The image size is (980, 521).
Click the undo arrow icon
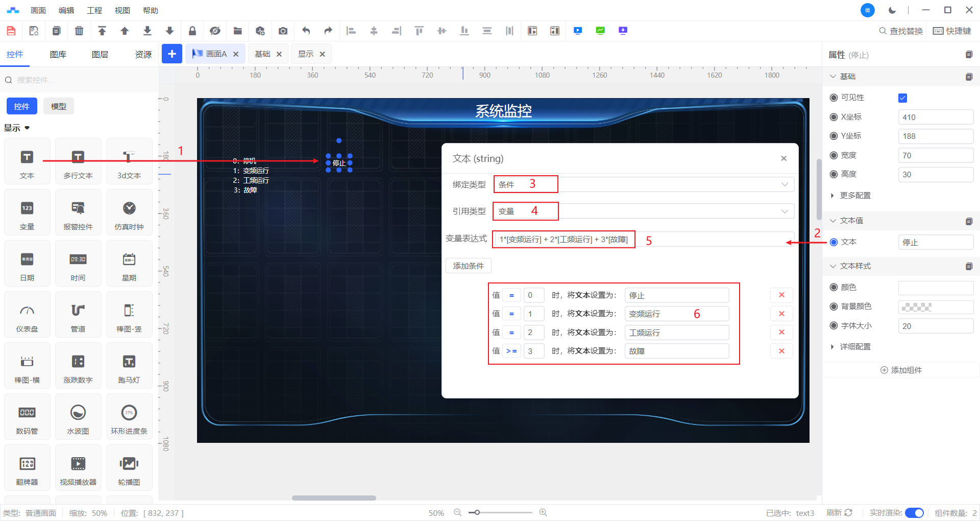306,31
